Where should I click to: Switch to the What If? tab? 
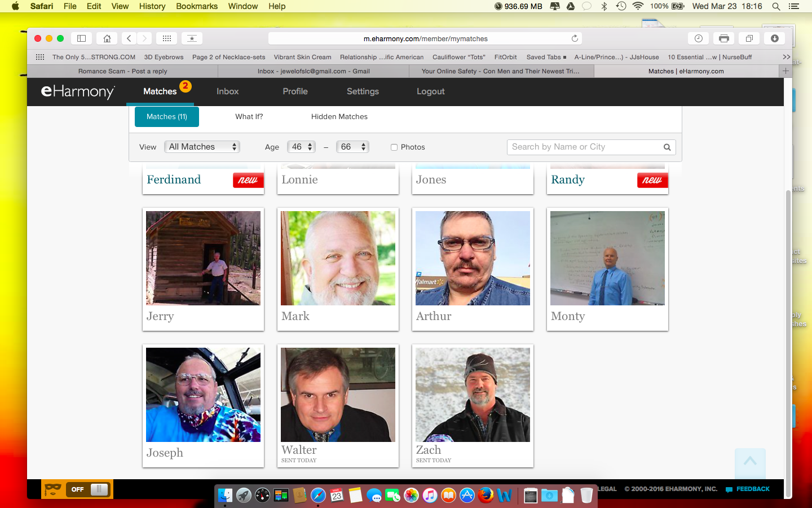click(249, 117)
